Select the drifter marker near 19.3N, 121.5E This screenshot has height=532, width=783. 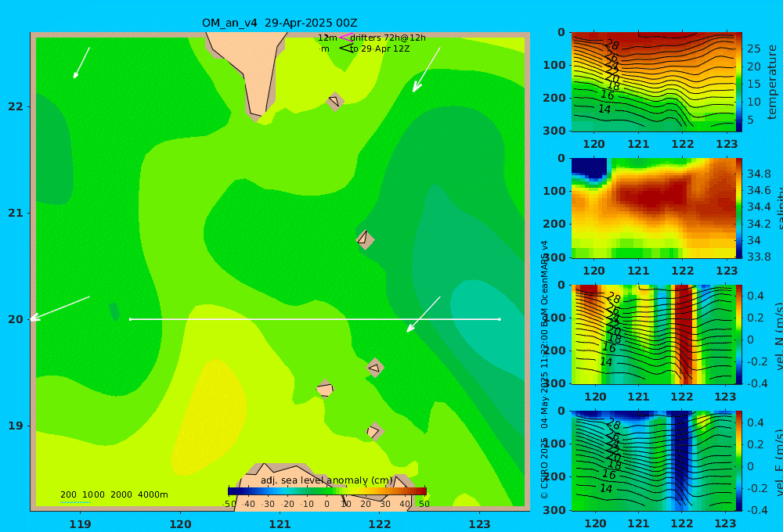(325, 389)
